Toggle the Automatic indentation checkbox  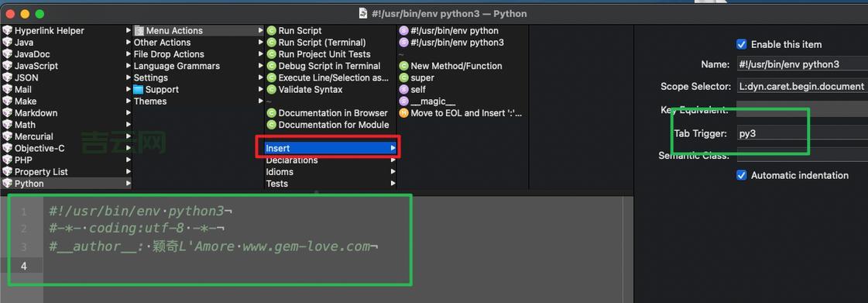[x=741, y=175]
